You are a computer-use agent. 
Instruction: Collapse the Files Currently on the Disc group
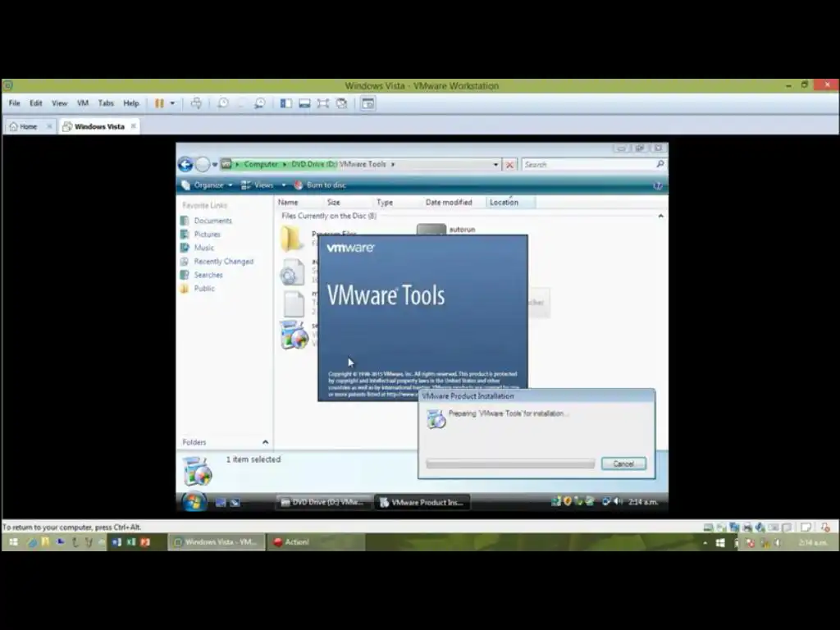(x=660, y=216)
